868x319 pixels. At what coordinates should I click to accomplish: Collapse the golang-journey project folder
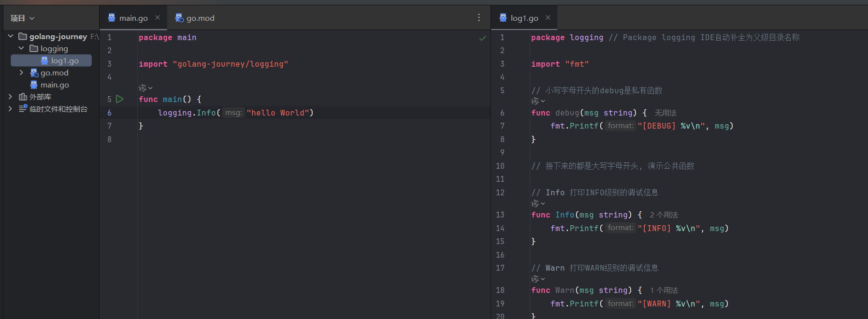pos(11,36)
